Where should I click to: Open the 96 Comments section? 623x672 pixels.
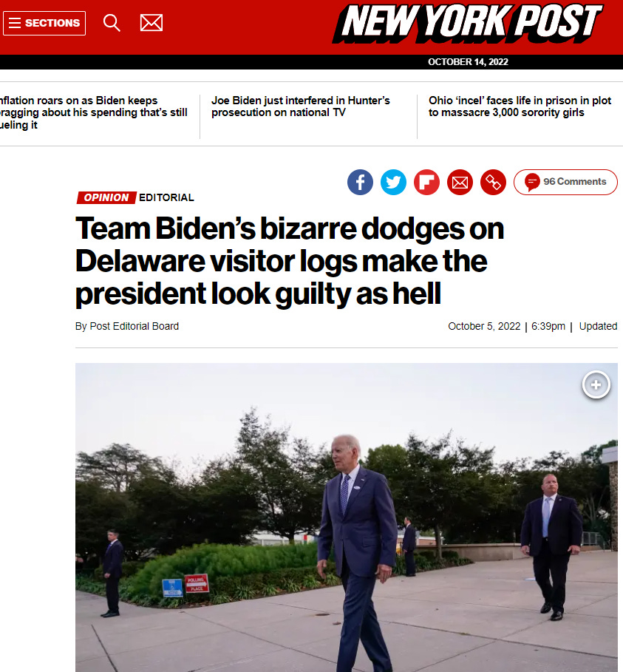565,182
